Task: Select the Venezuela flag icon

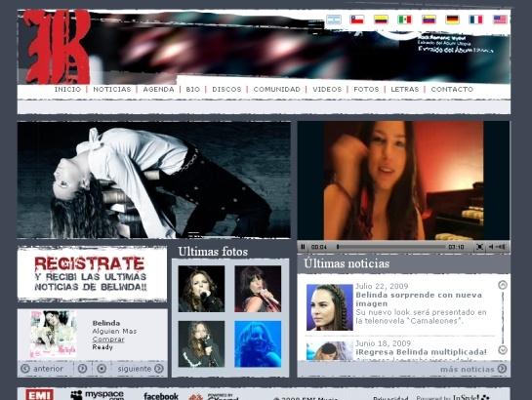Action: point(429,20)
